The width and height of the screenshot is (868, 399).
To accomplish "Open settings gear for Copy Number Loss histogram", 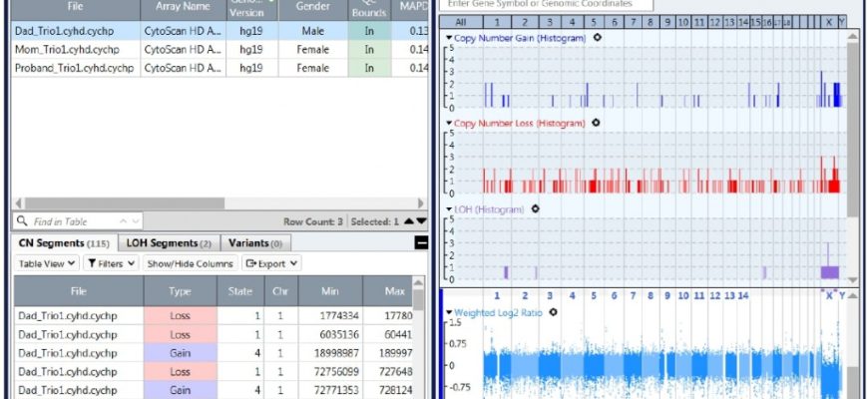I will tap(596, 123).
